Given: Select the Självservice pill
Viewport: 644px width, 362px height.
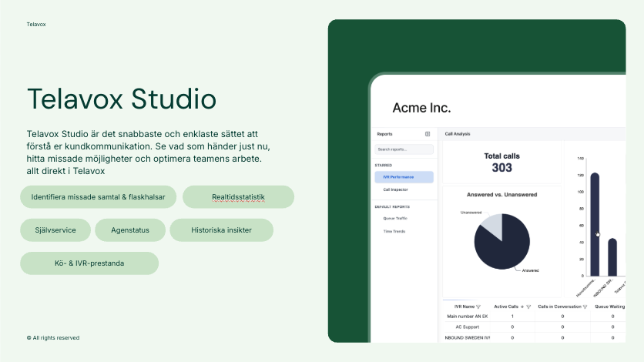Looking at the screenshot, I should [x=56, y=230].
